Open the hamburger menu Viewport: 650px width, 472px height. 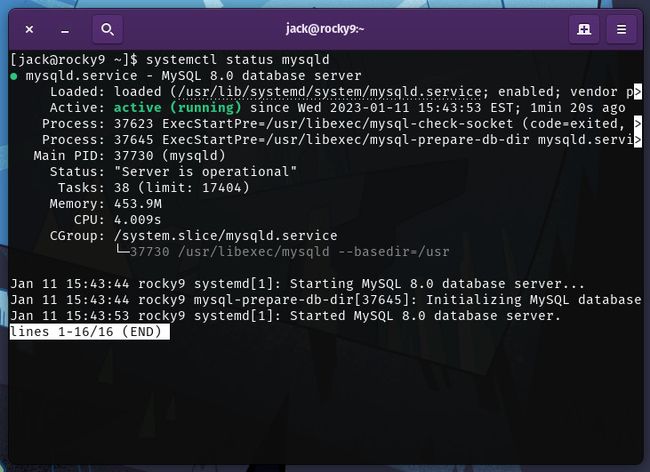click(621, 29)
